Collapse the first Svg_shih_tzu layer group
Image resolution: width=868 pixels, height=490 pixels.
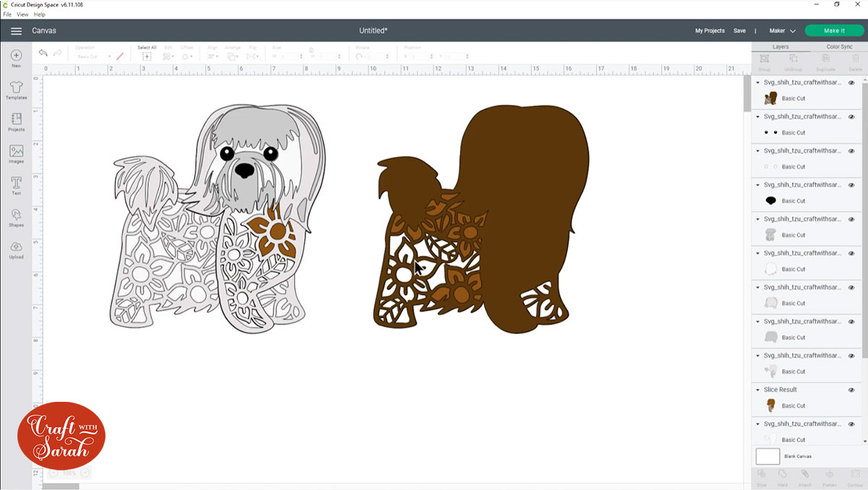[758, 82]
